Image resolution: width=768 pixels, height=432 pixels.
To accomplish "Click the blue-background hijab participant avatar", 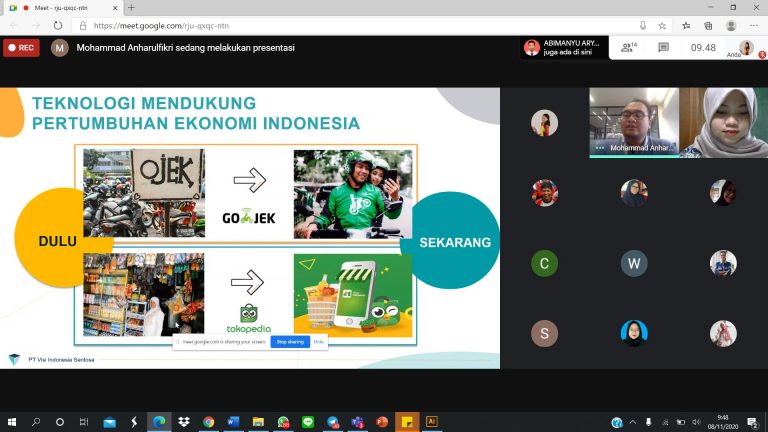I will [x=634, y=333].
